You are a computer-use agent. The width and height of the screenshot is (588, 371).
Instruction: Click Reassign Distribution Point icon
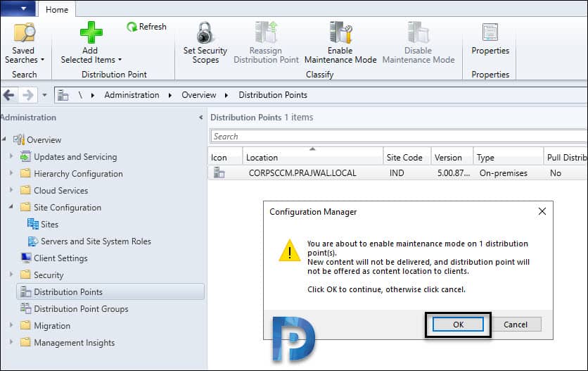click(x=266, y=32)
